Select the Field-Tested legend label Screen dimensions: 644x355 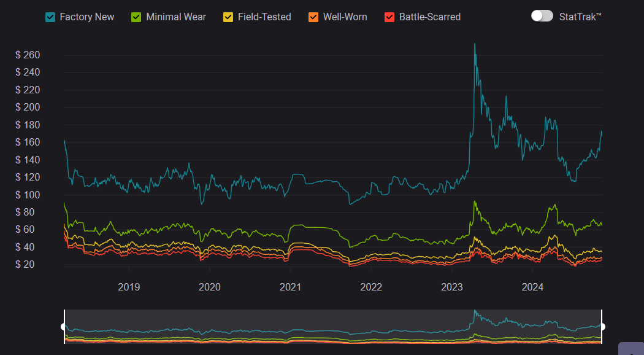tap(264, 17)
